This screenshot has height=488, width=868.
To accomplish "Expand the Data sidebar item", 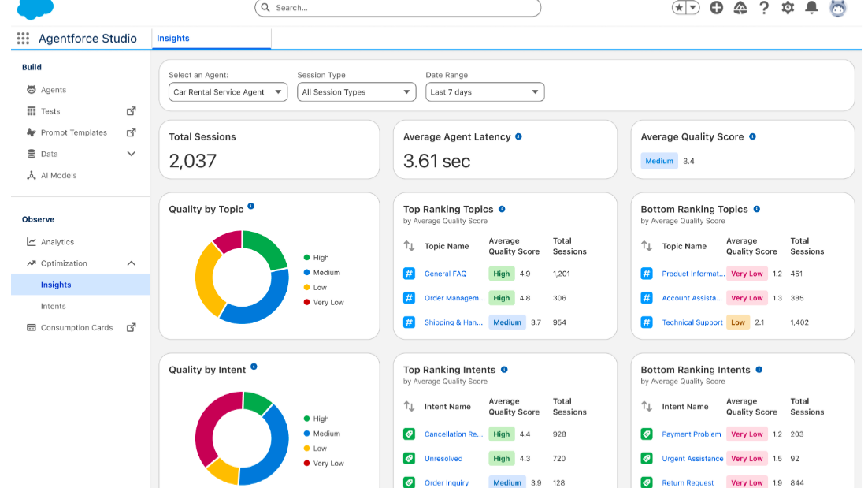I will tap(132, 154).
